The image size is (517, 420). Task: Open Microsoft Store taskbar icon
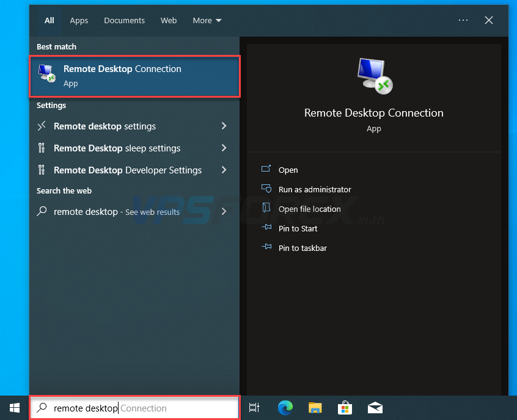tap(345, 408)
